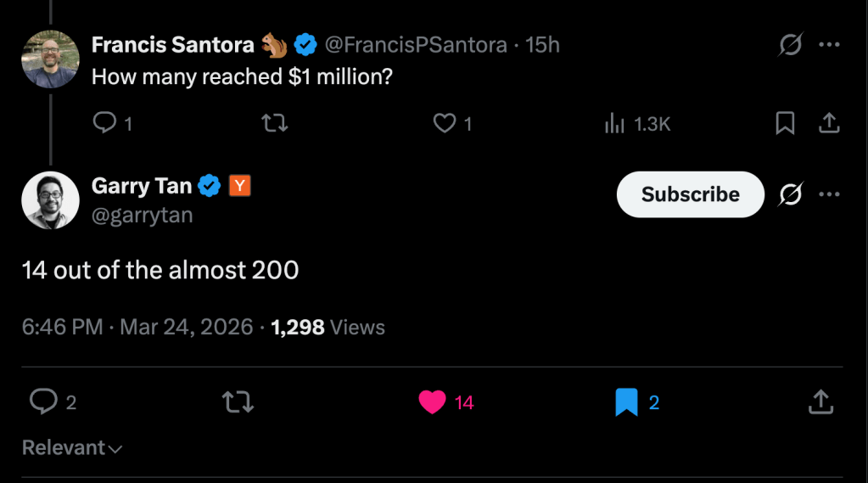
Task: Repost Garry Tan's post
Action: pos(238,402)
